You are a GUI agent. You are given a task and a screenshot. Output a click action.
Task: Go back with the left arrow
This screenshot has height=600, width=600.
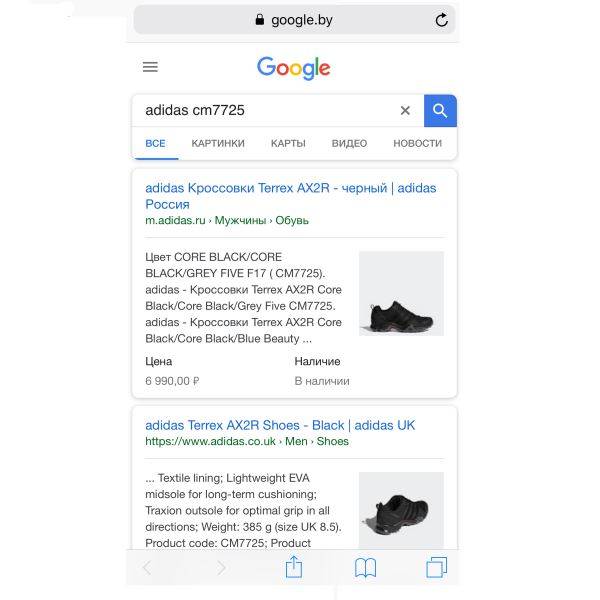147,567
